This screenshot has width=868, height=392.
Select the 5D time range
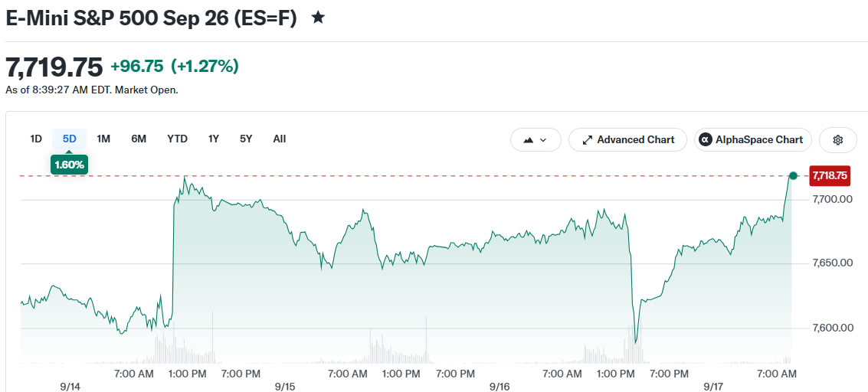pos(69,139)
